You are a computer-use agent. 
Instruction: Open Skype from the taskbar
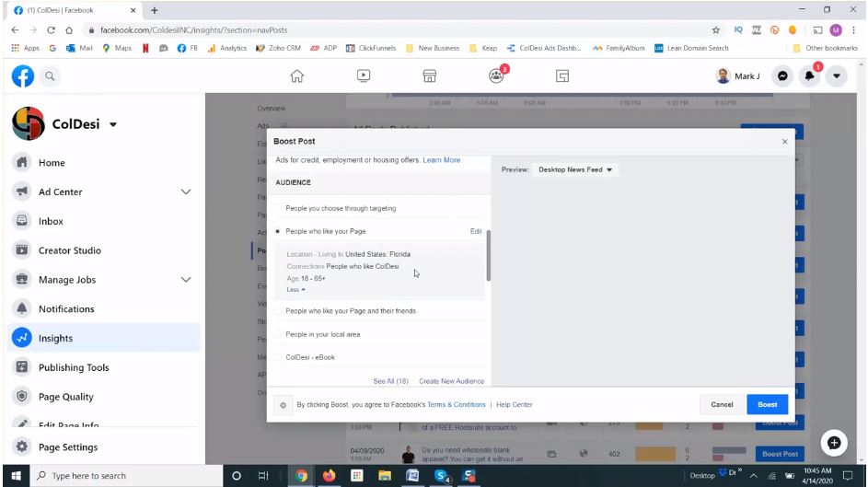coord(441,475)
